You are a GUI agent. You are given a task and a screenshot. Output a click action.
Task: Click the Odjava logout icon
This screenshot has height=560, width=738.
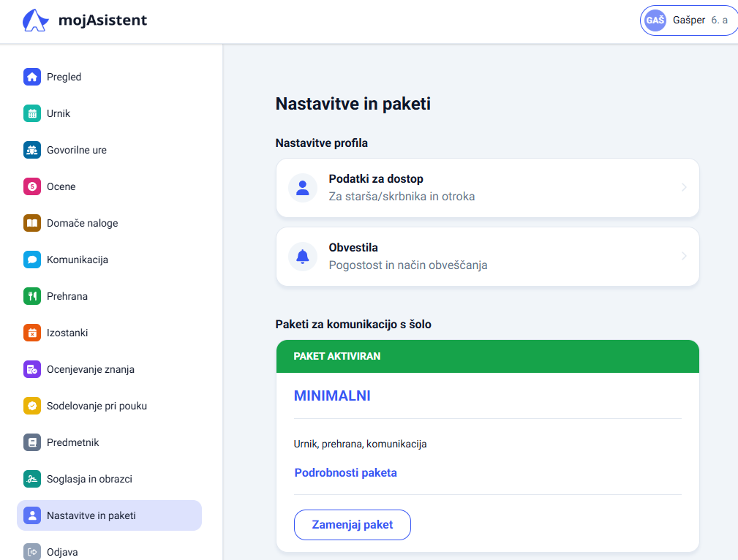[x=32, y=552]
